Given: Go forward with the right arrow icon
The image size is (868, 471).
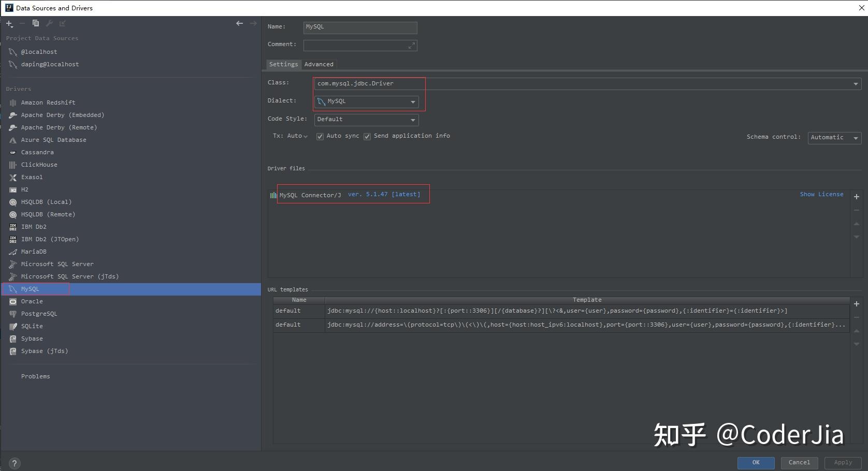Looking at the screenshot, I should click(253, 23).
